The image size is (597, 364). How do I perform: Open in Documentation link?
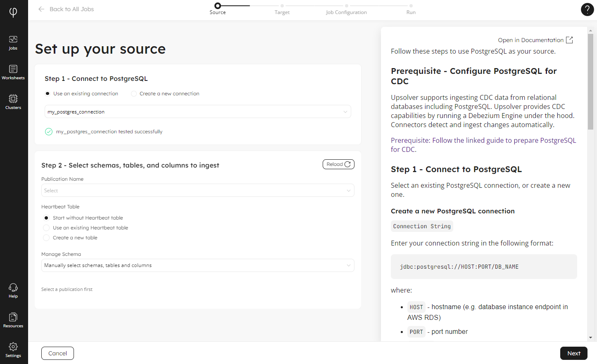[x=535, y=40]
